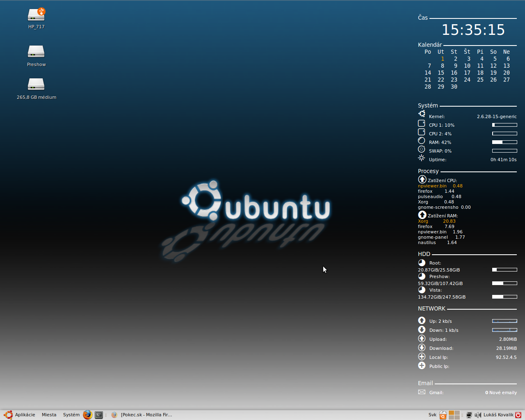Click Local Ip value 92.52.4.5
The image size is (525, 420).
(506, 357)
